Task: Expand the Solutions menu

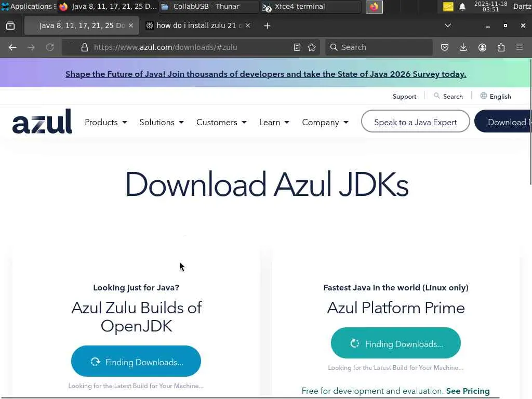Action: [162, 122]
